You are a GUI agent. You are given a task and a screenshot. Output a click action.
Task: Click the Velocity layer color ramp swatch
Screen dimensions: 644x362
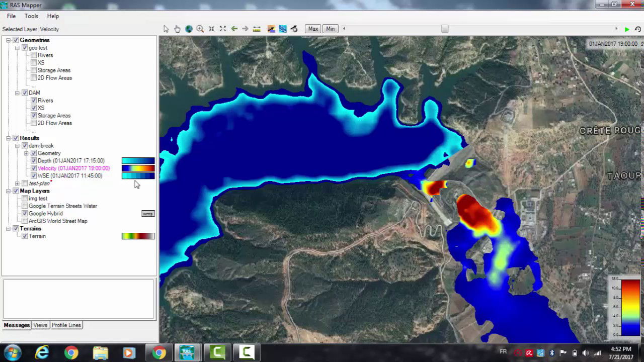pos(138,168)
